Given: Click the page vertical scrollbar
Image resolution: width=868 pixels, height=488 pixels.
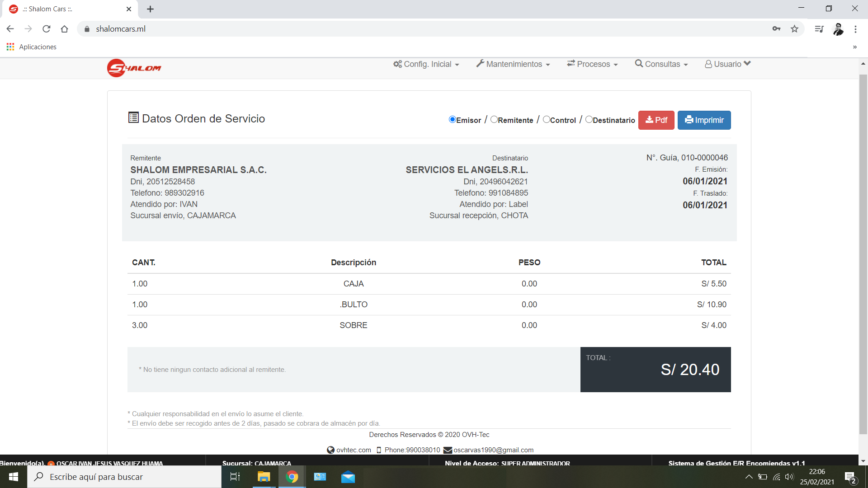Looking at the screenshot, I should [863, 253].
